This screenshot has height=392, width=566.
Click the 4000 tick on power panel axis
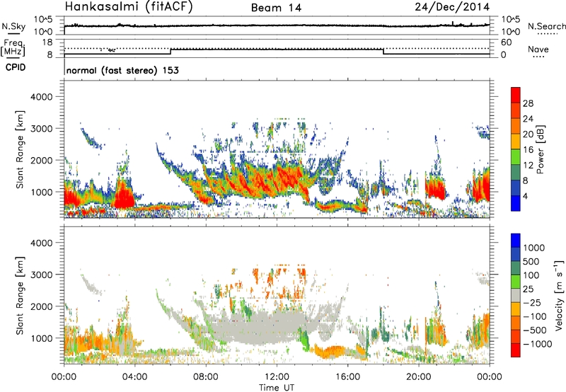click(x=42, y=97)
